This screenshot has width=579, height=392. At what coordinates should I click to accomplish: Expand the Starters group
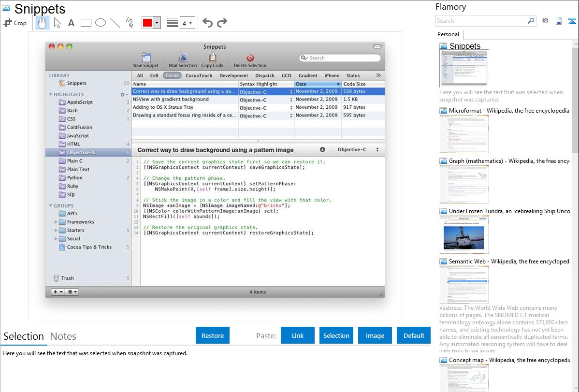click(x=56, y=230)
